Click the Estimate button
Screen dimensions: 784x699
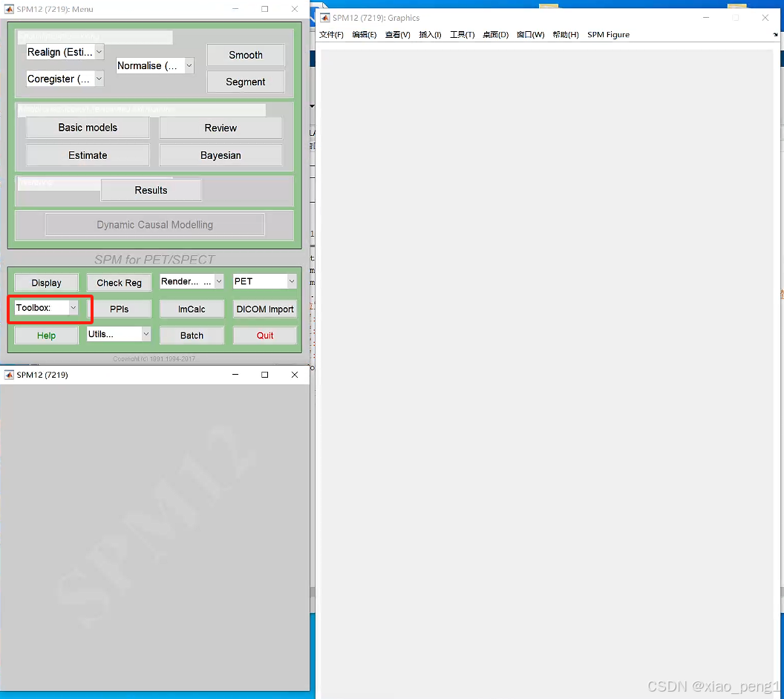pyautogui.click(x=88, y=155)
